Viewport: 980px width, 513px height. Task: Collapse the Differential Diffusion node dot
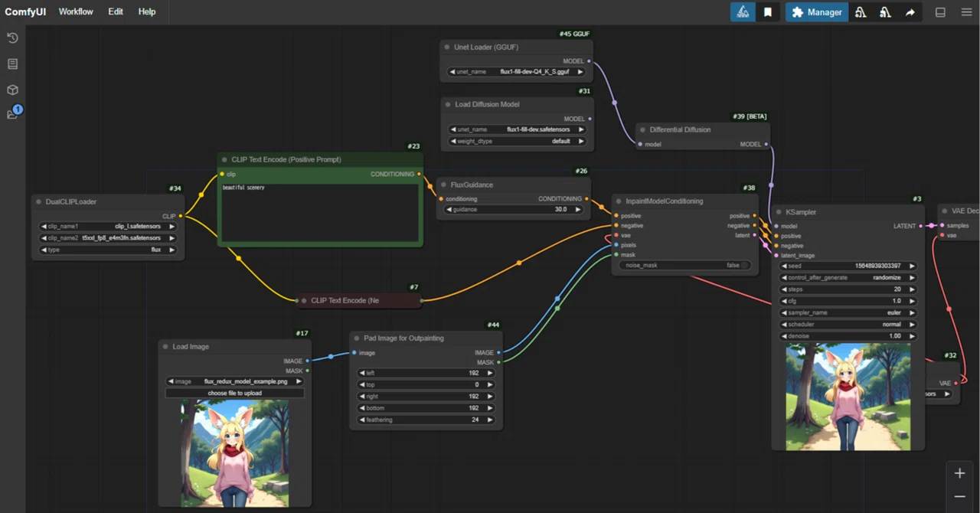(x=642, y=130)
